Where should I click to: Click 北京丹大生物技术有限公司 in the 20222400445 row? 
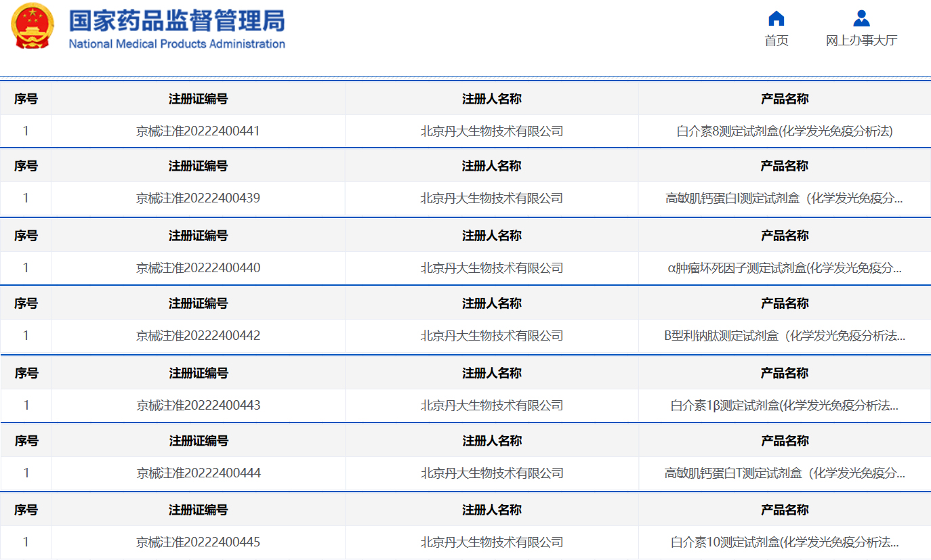pyautogui.click(x=492, y=542)
